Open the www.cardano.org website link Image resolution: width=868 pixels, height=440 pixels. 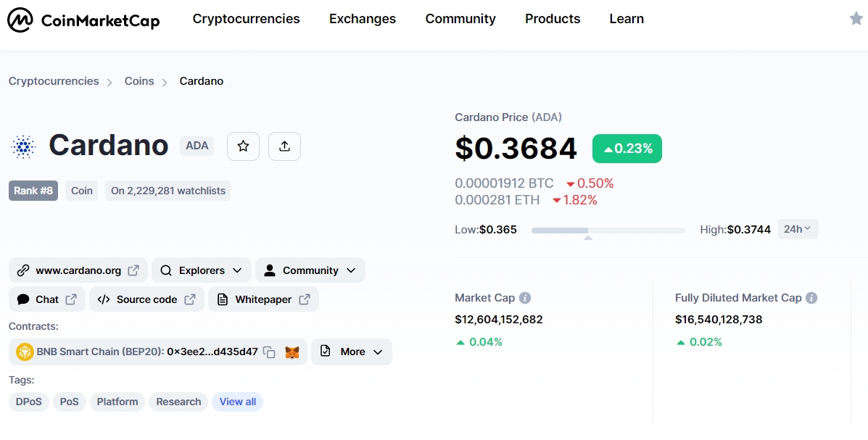coord(78,270)
